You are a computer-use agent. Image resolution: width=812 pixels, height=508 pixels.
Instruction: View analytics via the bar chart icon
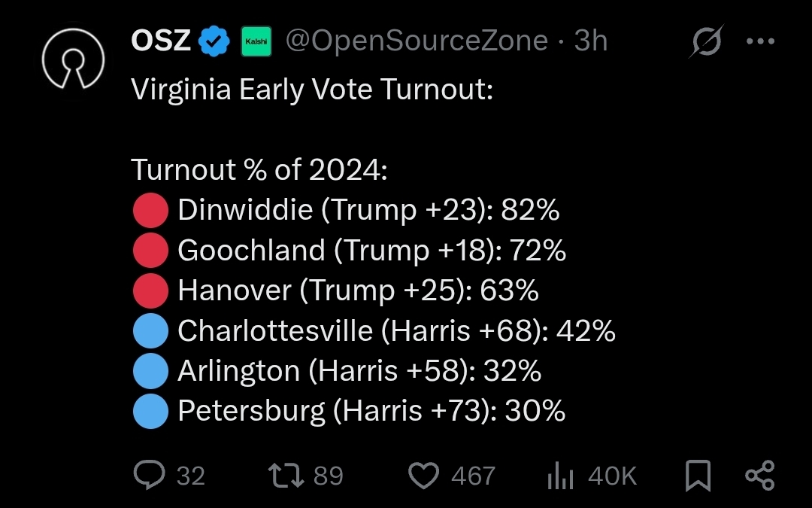click(560, 476)
